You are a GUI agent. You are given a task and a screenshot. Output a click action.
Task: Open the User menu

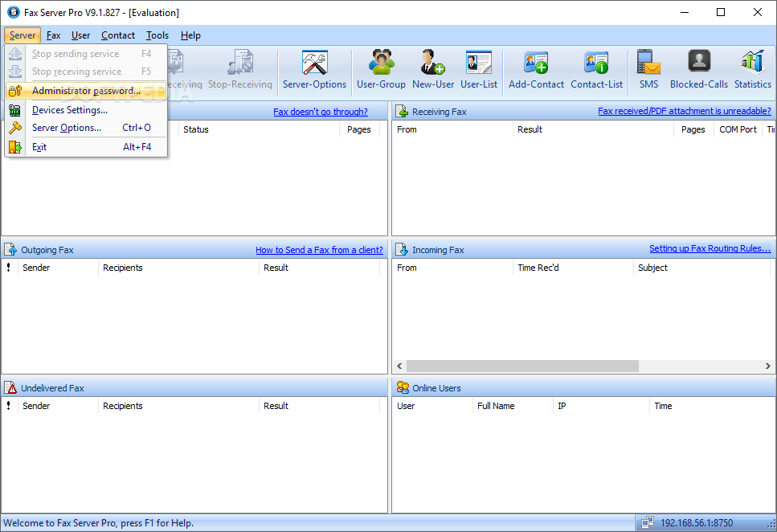point(81,35)
